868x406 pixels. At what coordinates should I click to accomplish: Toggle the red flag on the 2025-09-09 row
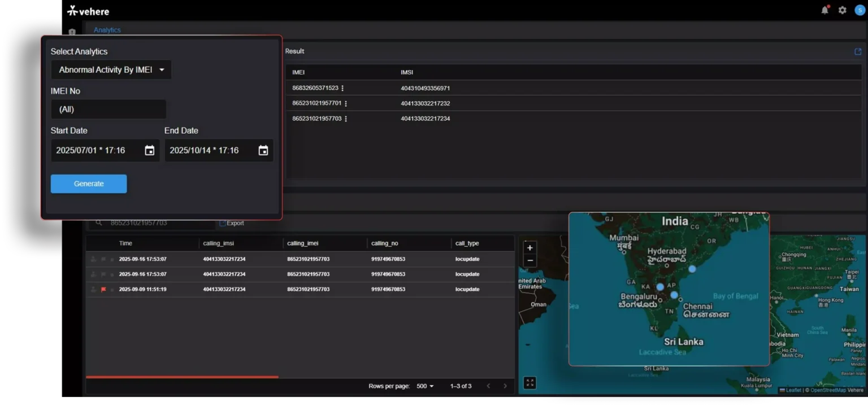point(103,290)
